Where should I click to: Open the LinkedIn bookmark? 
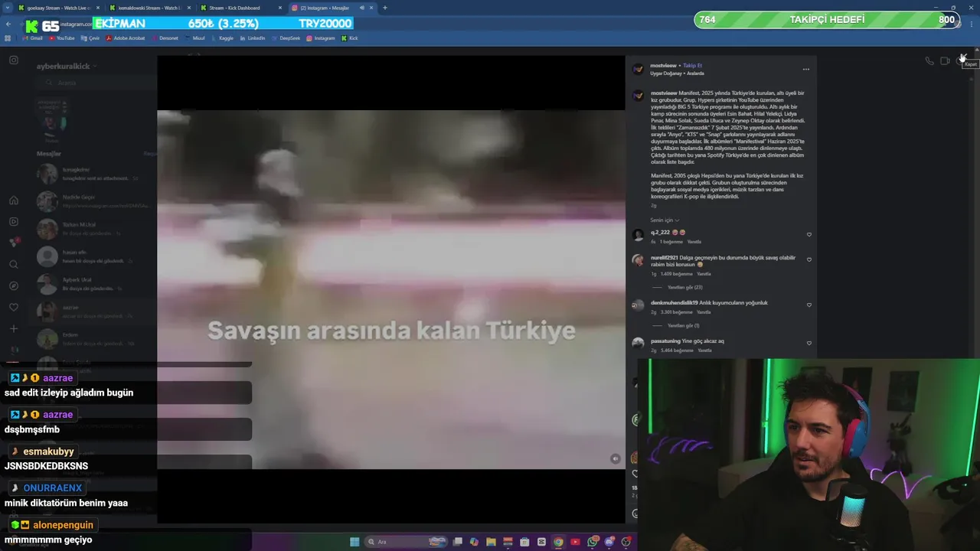tap(252, 38)
